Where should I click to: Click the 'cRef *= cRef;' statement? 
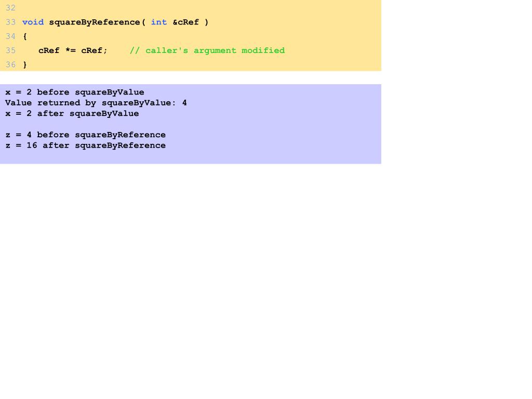tap(73, 50)
